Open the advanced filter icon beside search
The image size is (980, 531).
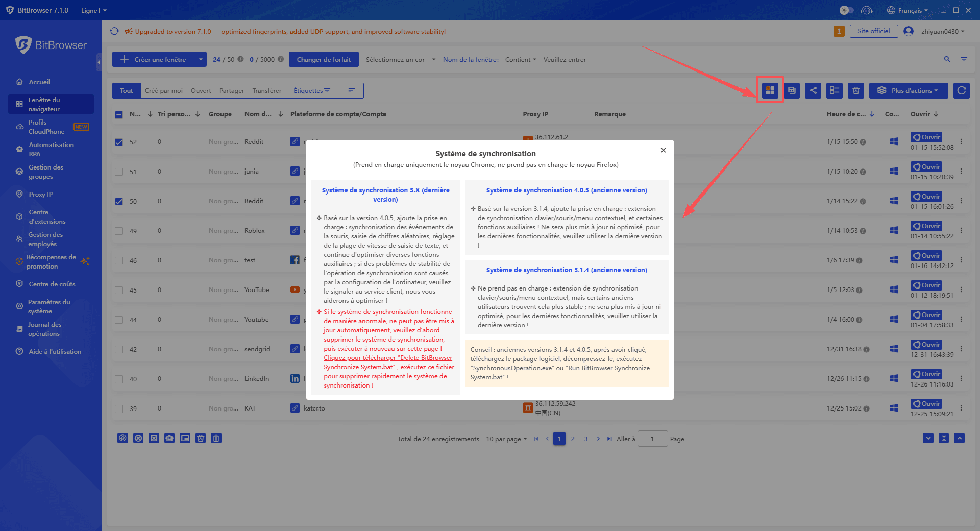click(964, 59)
